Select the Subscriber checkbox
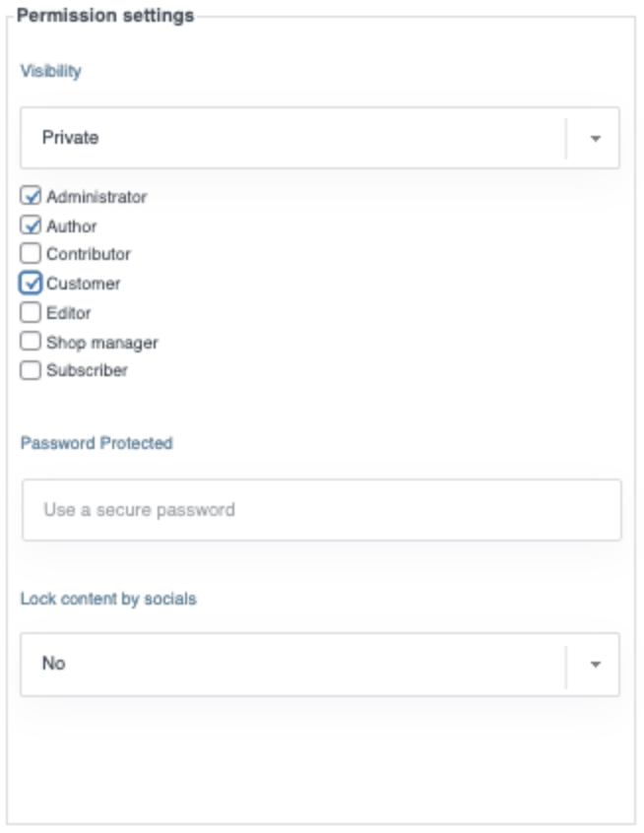The image size is (644, 833). (31, 371)
